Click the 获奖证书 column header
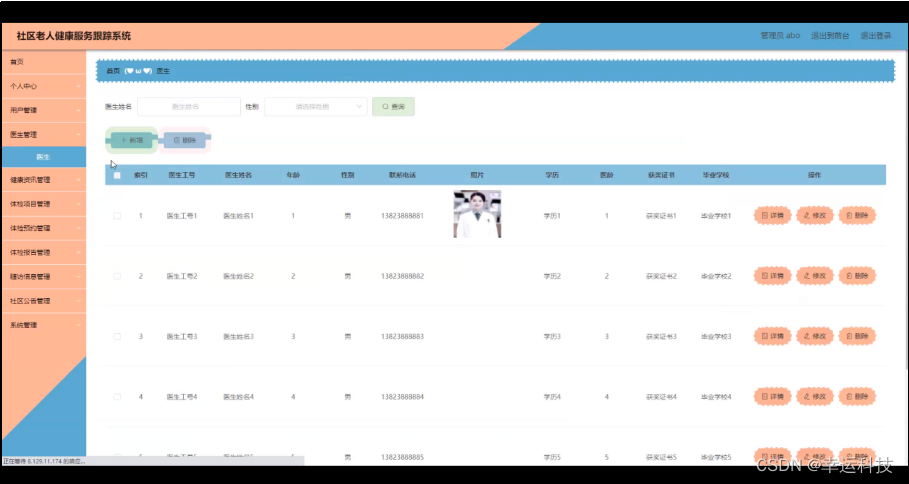This screenshot has width=909, height=484. click(661, 175)
